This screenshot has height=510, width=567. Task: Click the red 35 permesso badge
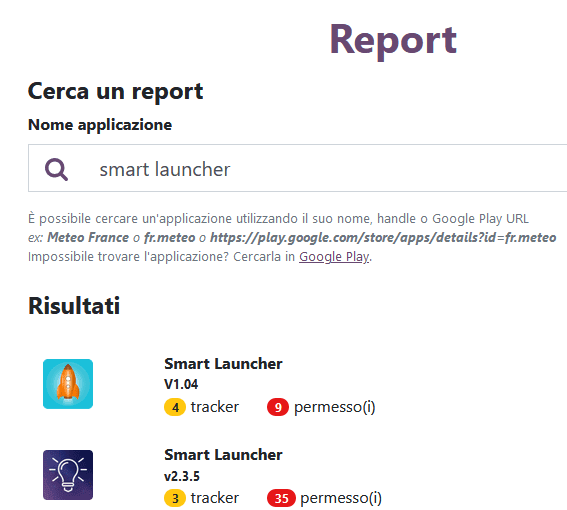[281, 498]
